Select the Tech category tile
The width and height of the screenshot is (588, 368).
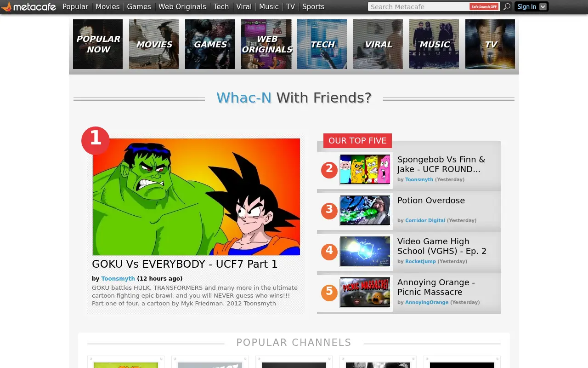[x=322, y=44]
